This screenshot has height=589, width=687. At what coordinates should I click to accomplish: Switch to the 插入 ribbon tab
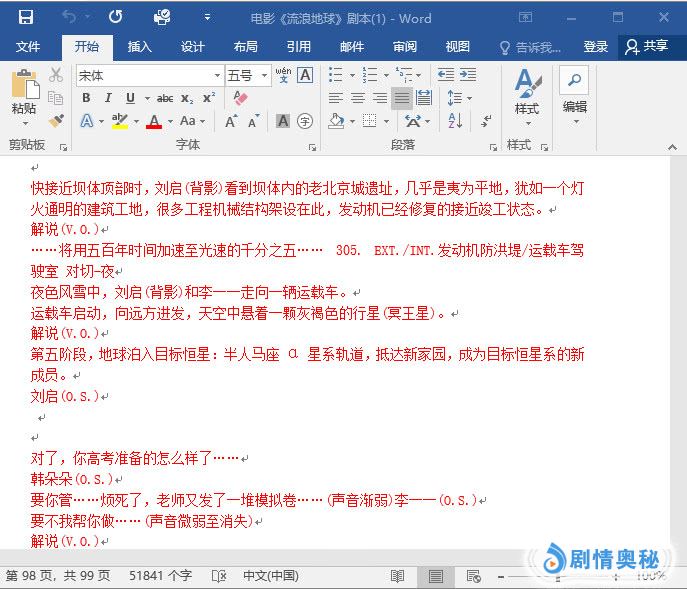[140, 47]
